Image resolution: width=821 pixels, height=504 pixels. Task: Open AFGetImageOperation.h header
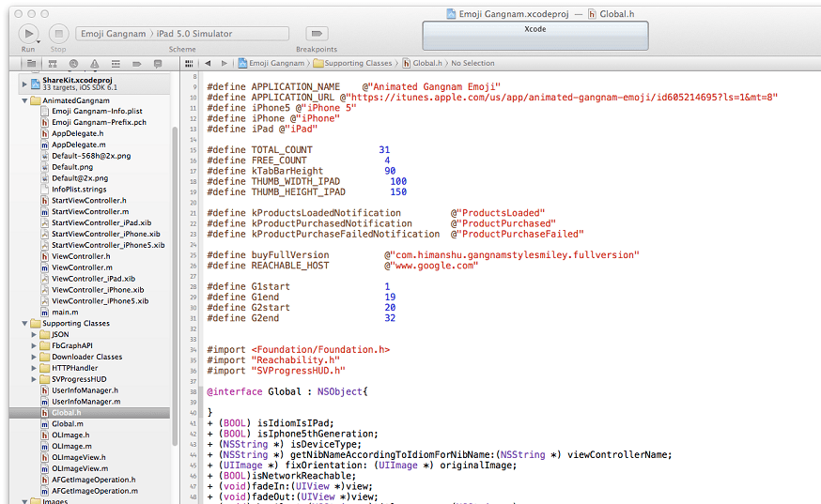tap(94, 480)
